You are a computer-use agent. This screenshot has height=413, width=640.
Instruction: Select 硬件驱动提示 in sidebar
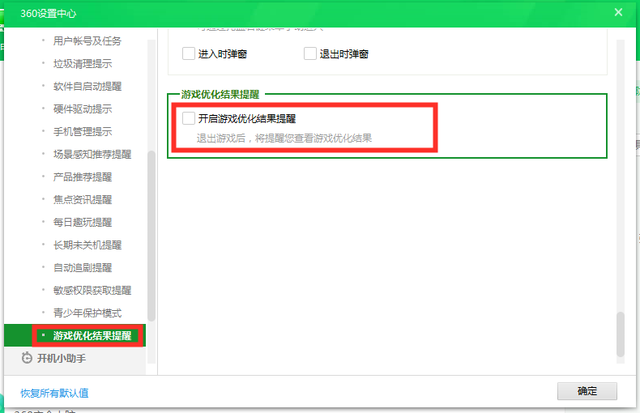(x=82, y=109)
